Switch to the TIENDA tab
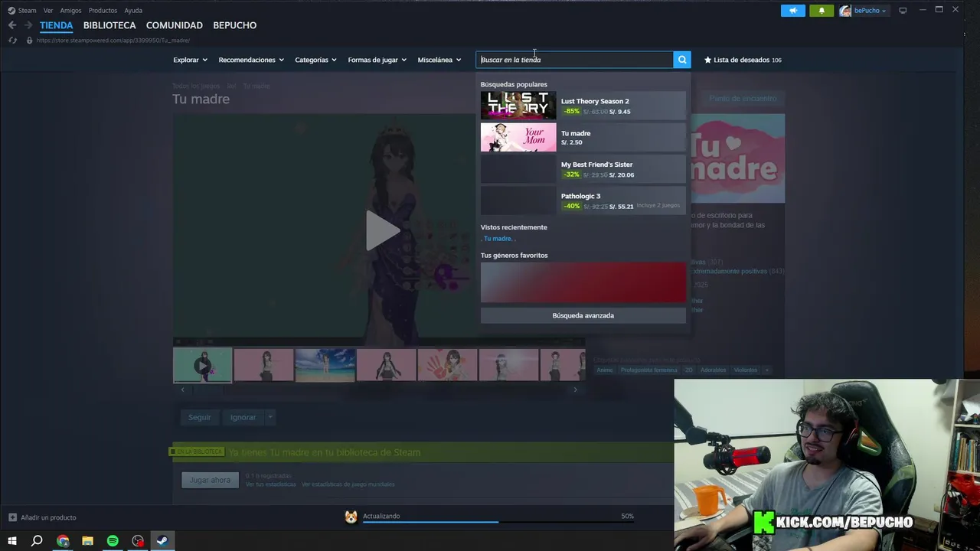 click(57, 25)
